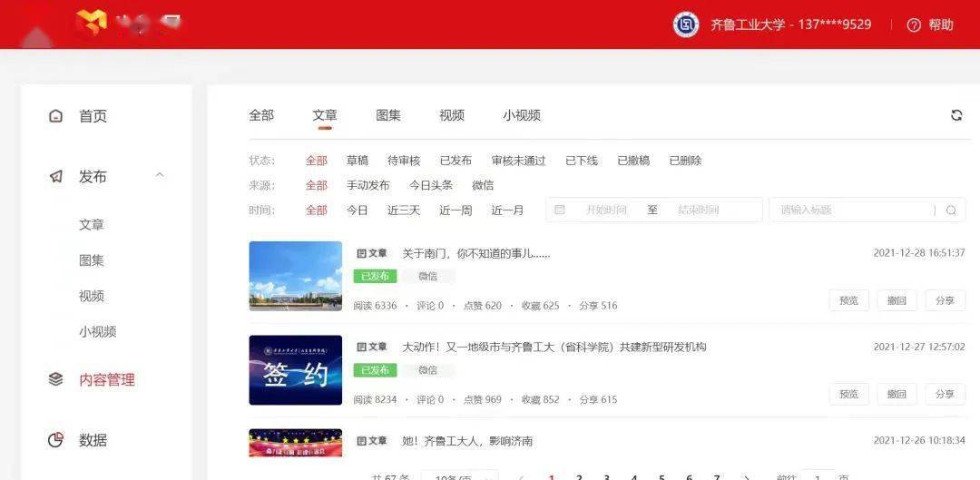Switch to the 图集 content tab
980x480 pixels.
[x=388, y=115]
